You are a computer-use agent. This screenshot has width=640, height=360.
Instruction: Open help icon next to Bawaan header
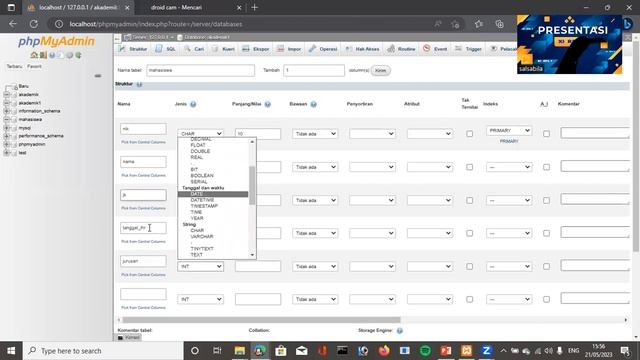point(313,104)
